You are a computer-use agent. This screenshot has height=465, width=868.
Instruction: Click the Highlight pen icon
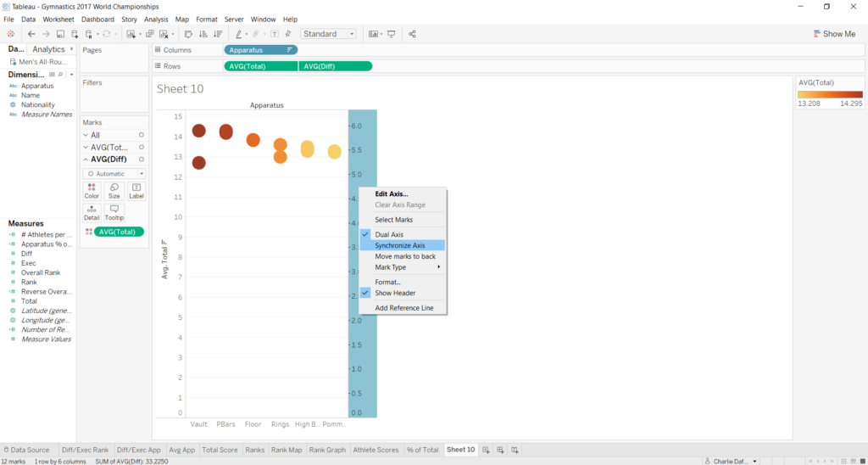[x=238, y=34]
